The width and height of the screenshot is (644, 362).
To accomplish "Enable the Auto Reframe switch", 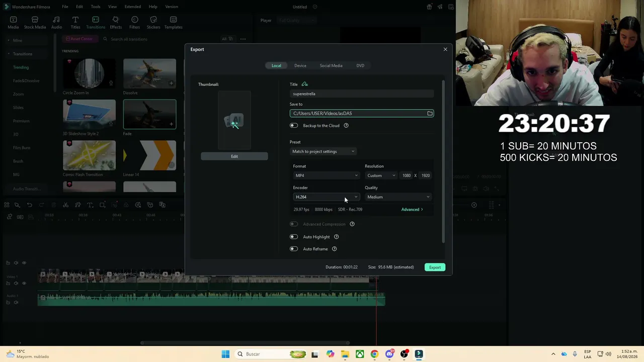I will click(294, 249).
